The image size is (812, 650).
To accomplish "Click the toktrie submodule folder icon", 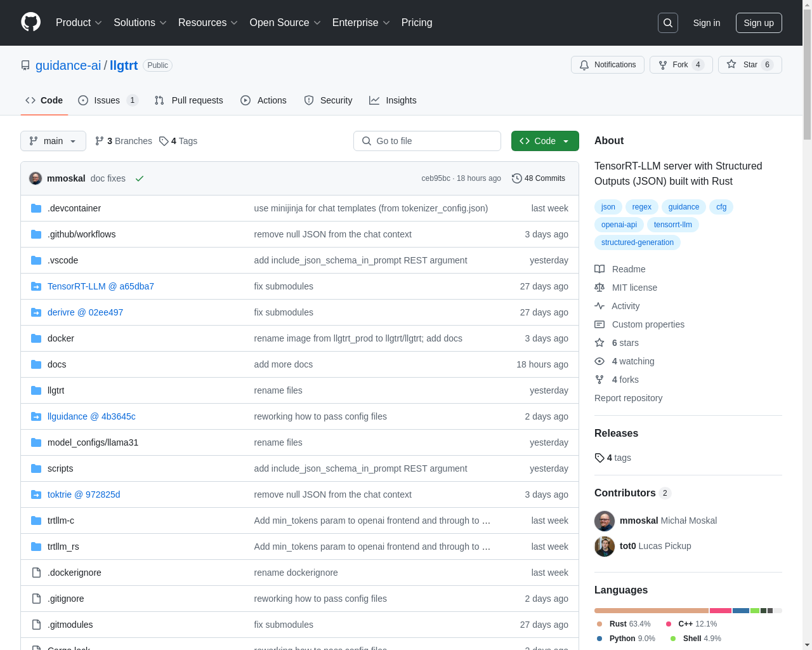I will 36,494.
